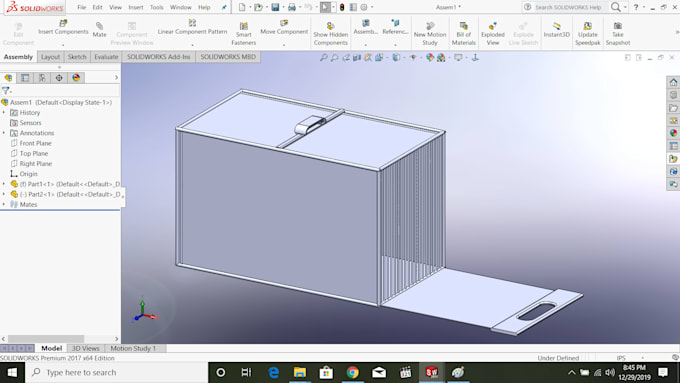Viewport: 680px width, 383px height.
Task: Open Reference Geometry tool
Action: (395, 27)
